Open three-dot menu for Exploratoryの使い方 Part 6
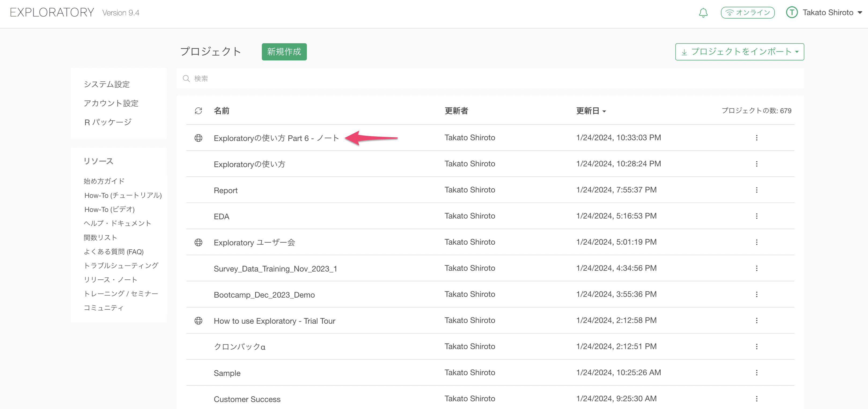 756,138
